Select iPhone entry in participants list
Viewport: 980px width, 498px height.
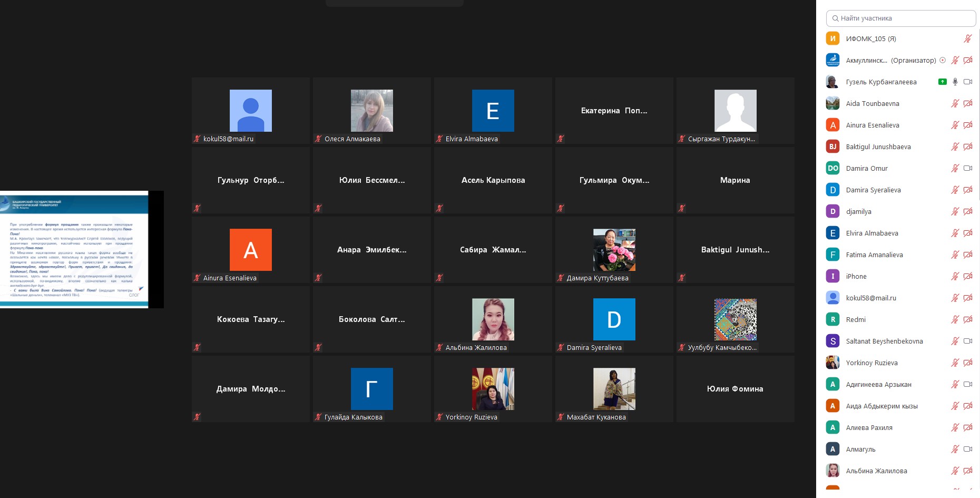pyautogui.click(x=856, y=276)
